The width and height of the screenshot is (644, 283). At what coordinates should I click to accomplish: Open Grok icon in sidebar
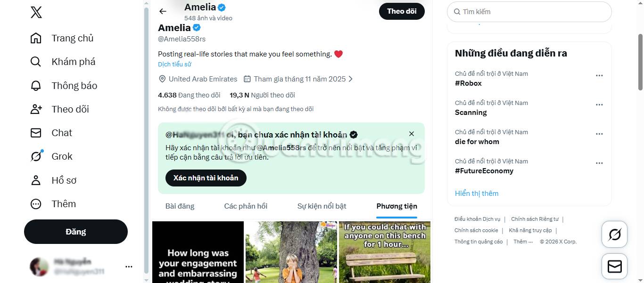(36, 156)
